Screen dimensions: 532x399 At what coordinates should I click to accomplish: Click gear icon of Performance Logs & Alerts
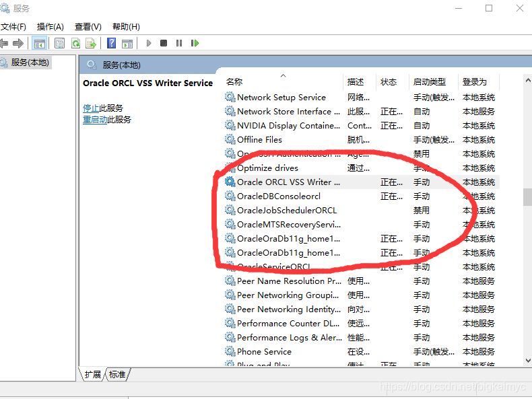click(230, 337)
